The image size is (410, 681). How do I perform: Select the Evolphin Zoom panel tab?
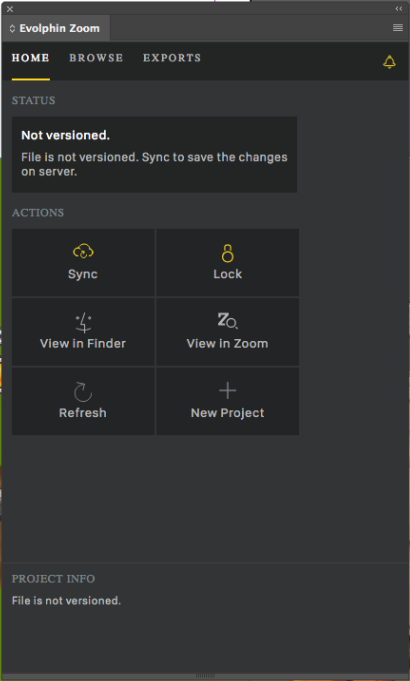[x=56, y=29]
